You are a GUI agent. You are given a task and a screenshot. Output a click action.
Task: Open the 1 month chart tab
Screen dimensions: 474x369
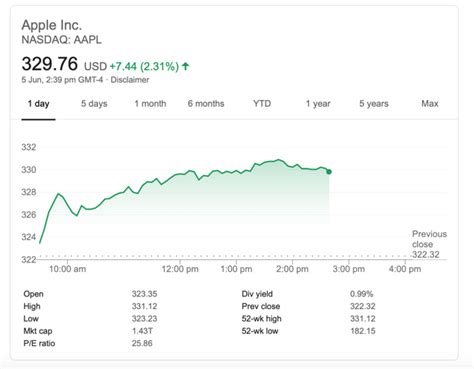[150, 104]
